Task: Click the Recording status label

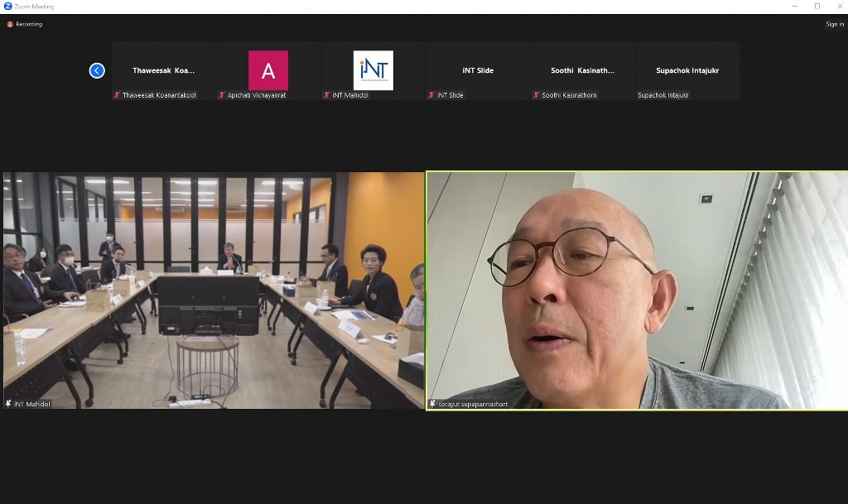Action: (29, 24)
